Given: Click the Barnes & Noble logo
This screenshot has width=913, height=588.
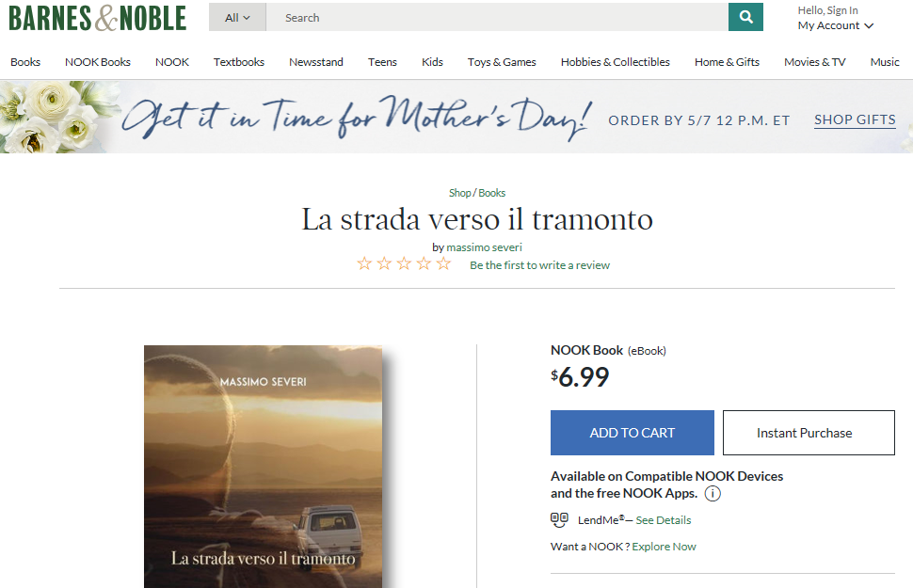Looking at the screenshot, I should (97, 18).
